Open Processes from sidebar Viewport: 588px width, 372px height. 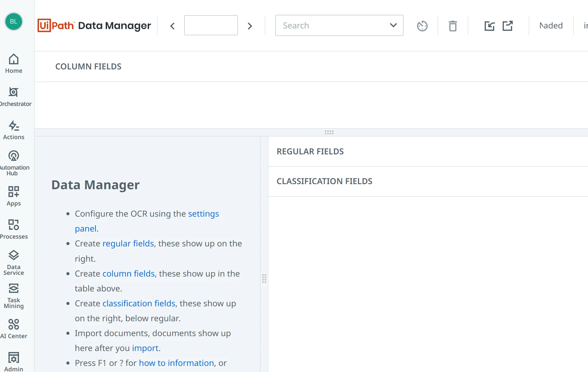14,229
